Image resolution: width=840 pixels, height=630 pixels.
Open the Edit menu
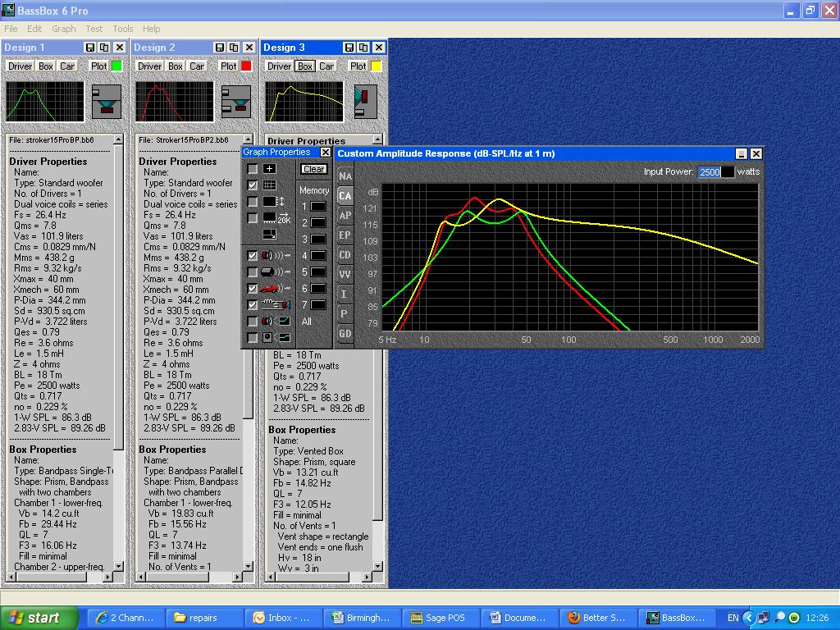click(34, 29)
